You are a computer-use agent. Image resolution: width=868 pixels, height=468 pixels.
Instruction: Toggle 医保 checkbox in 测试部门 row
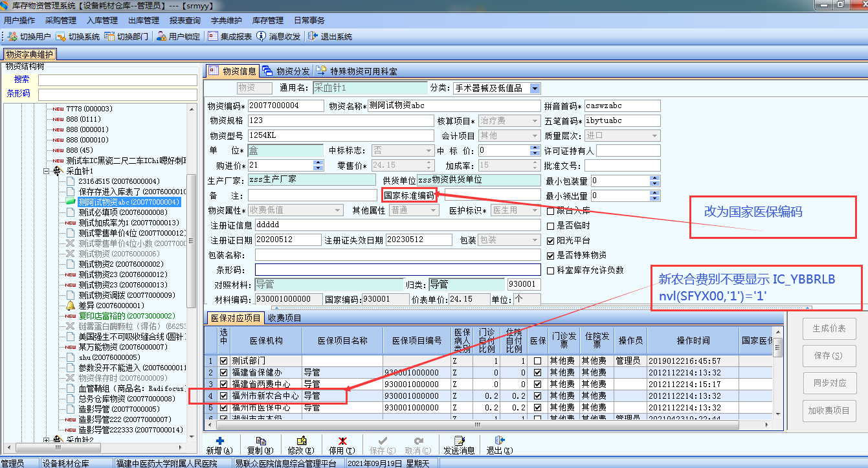click(x=537, y=361)
